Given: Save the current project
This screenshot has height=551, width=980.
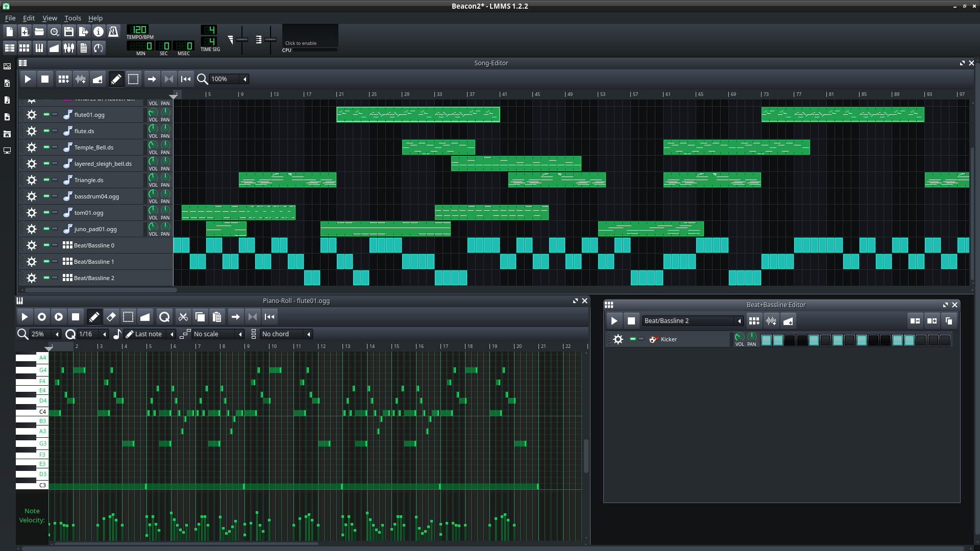Looking at the screenshot, I should click(x=69, y=32).
